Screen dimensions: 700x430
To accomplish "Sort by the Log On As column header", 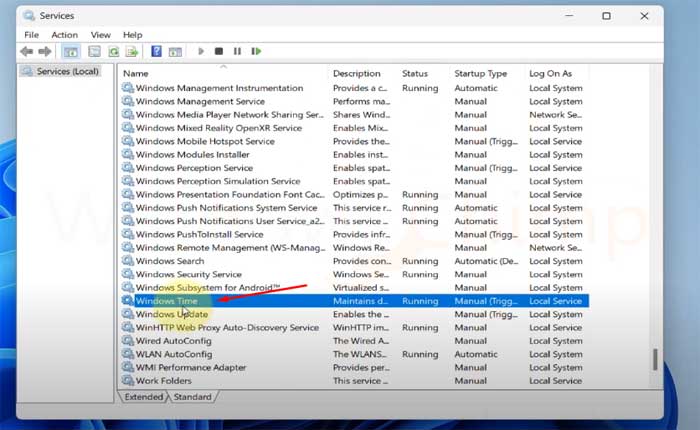I will (x=550, y=73).
